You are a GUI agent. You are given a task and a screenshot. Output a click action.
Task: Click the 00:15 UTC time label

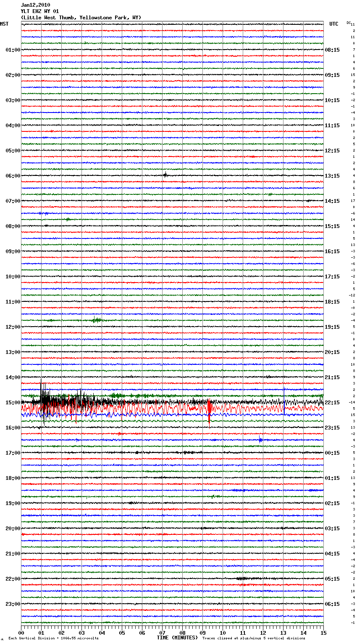(x=332, y=453)
